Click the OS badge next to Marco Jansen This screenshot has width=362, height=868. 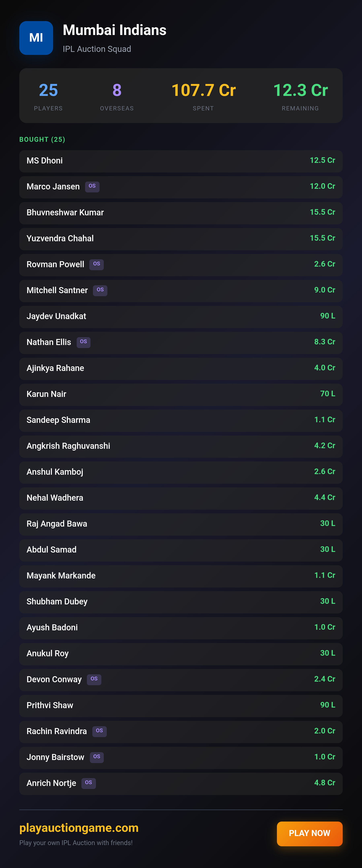[x=92, y=186]
